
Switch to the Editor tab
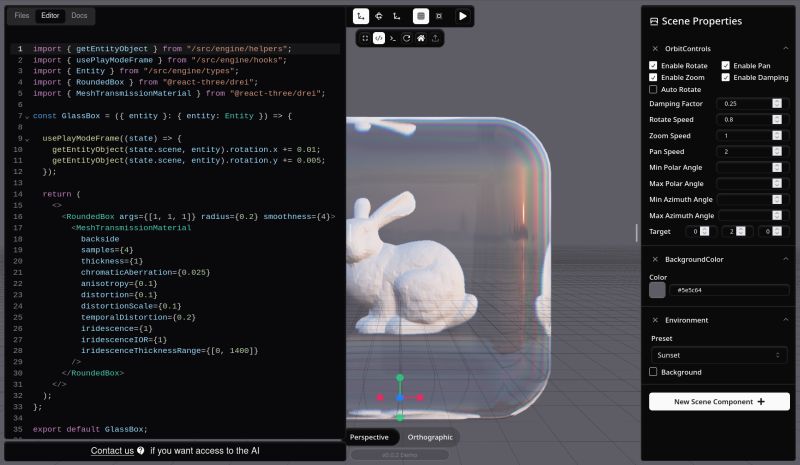click(x=50, y=15)
